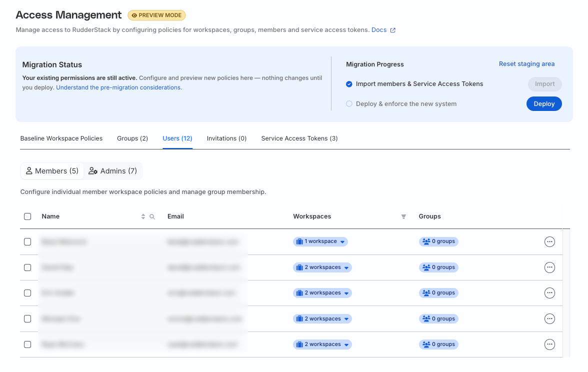Open the third row's more options menu
This screenshot has height=372, width=588.
point(549,293)
